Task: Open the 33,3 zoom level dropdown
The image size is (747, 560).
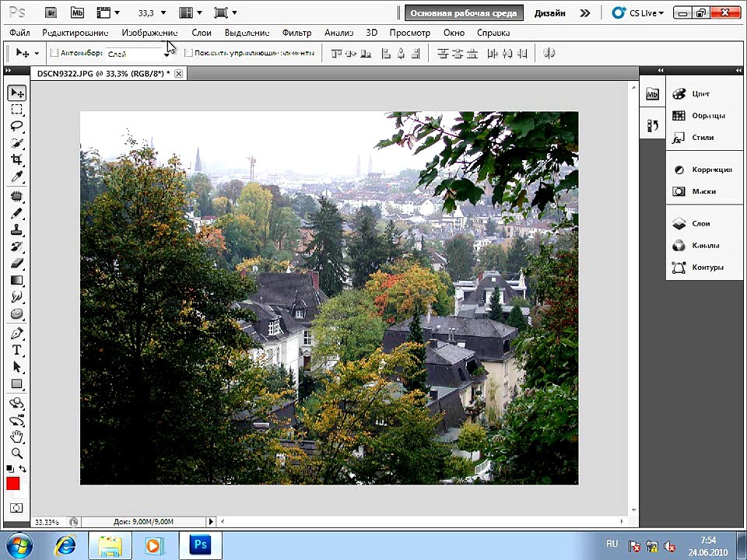Action: pyautogui.click(x=152, y=13)
